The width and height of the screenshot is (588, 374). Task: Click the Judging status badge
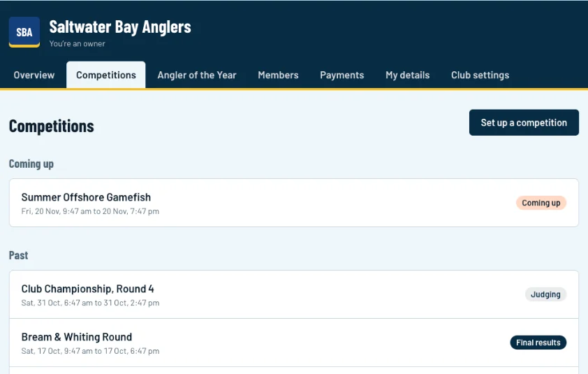[x=545, y=294]
